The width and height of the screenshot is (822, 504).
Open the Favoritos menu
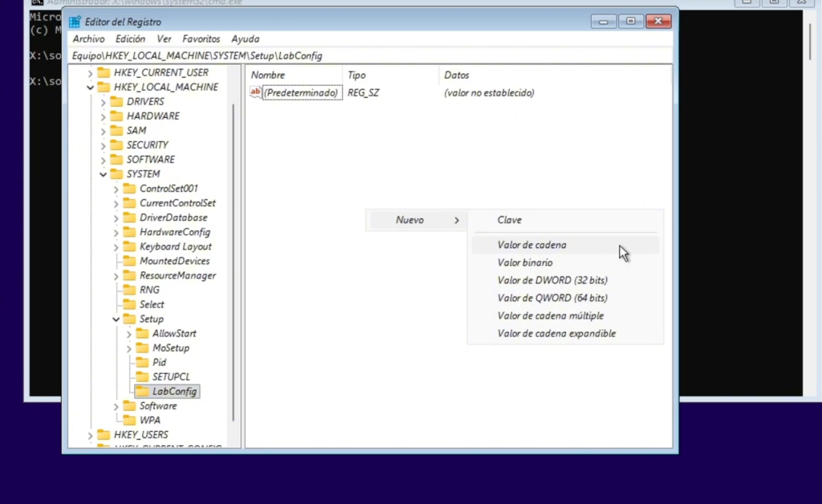(201, 39)
